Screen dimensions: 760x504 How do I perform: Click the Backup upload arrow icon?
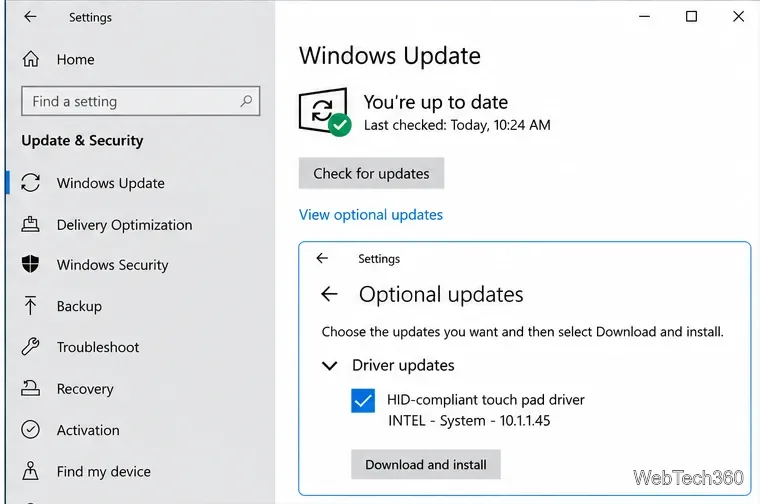point(31,305)
